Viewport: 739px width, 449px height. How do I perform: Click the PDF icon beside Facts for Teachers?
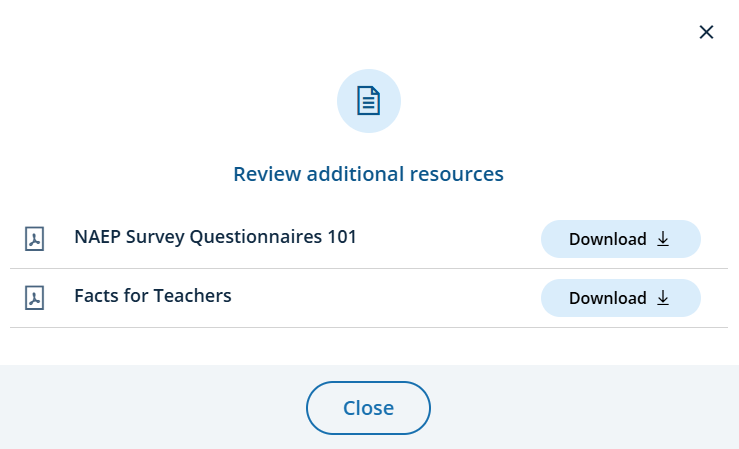coord(35,298)
